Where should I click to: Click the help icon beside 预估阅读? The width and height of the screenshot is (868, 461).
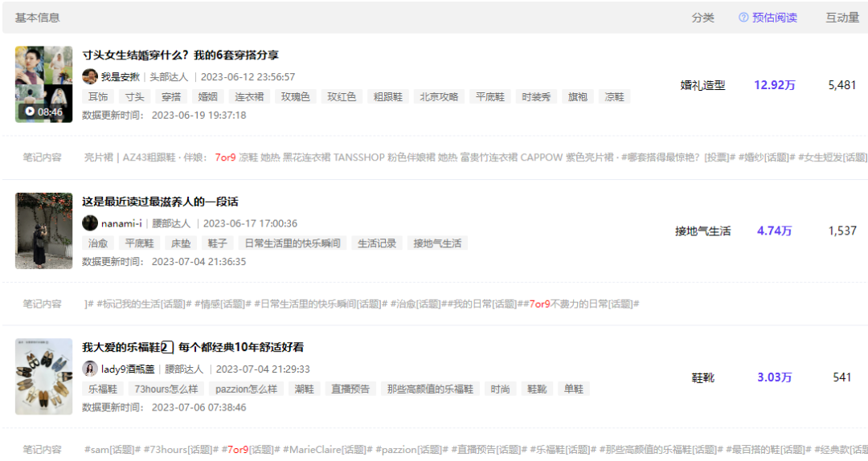(743, 18)
